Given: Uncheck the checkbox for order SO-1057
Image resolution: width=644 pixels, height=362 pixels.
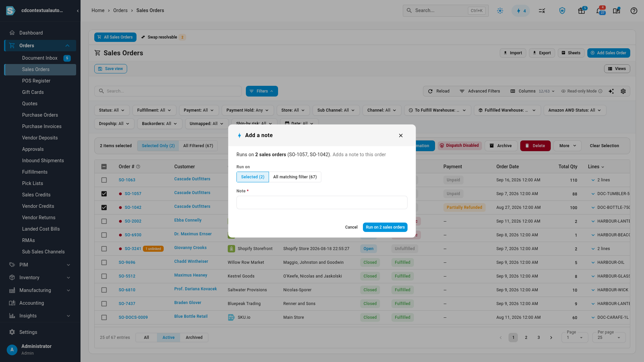Looking at the screenshot, I should coord(104,194).
